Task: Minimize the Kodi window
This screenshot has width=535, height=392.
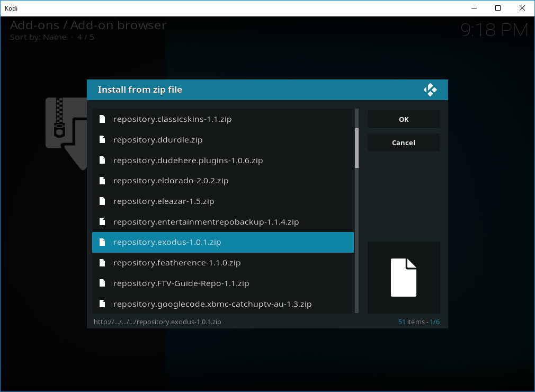Action: pyautogui.click(x=474, y=8)
